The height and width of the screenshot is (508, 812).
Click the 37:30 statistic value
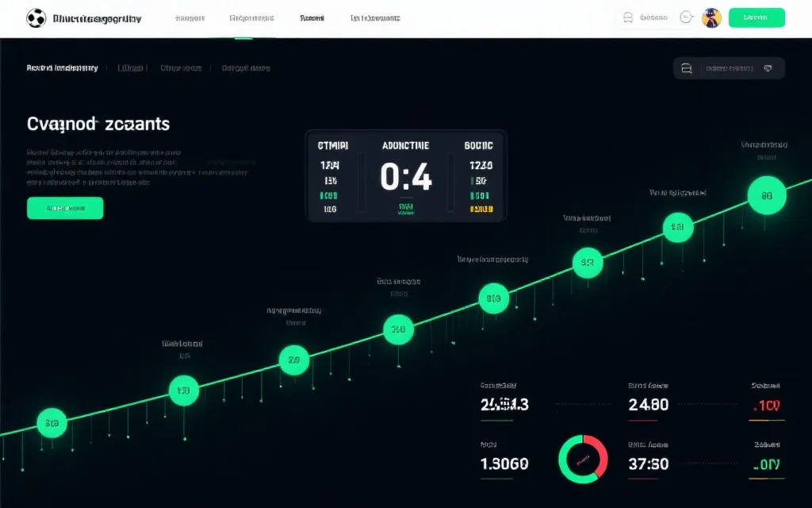click(649, 464)
